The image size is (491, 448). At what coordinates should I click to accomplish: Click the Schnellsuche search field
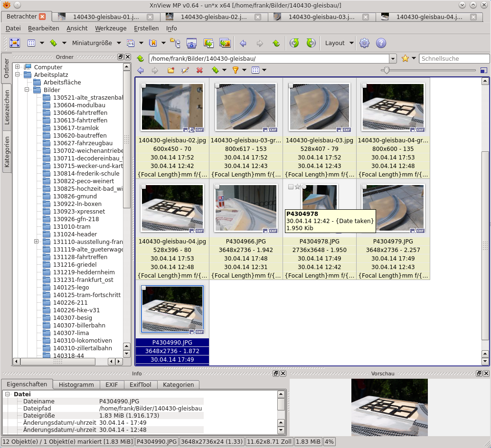pos(453,59)
